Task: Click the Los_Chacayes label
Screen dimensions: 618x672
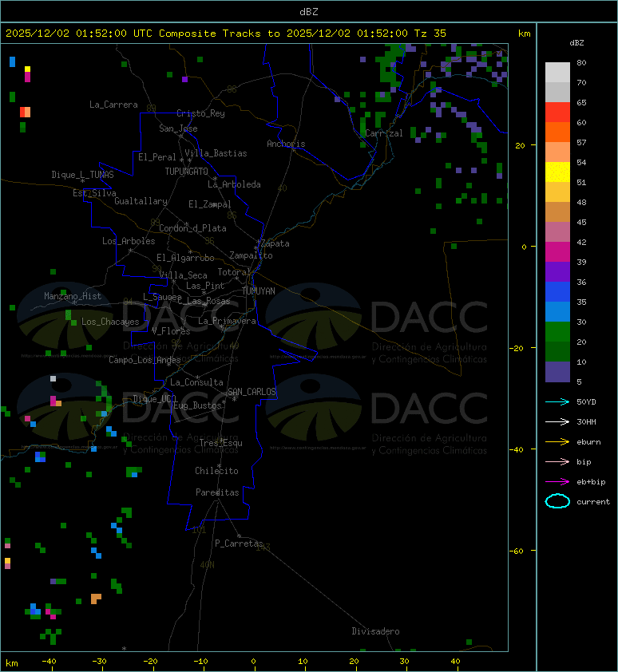Action: [110, 322]
